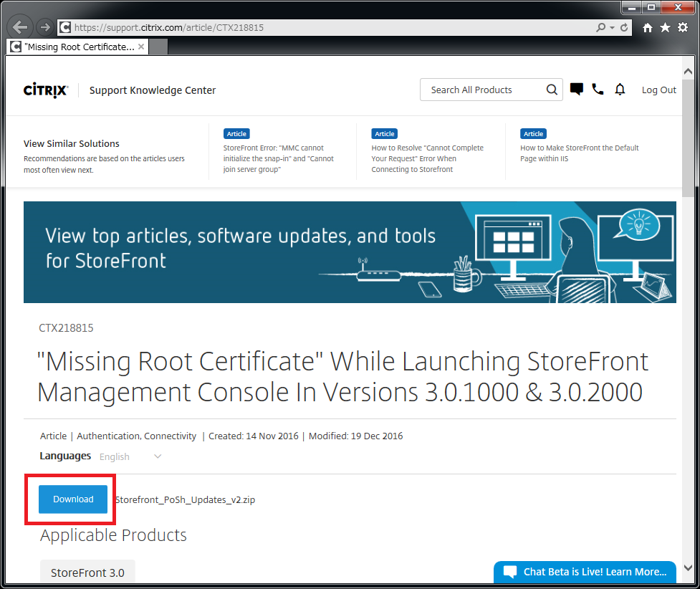Open address bar search dropdown arrow
The height and width of the screenshot is (589, 700).
(612, 28)
